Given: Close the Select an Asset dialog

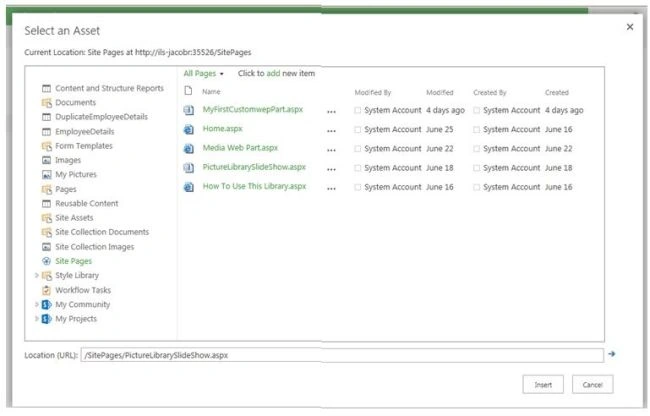Looking at the screenshot, I should 630,27.
